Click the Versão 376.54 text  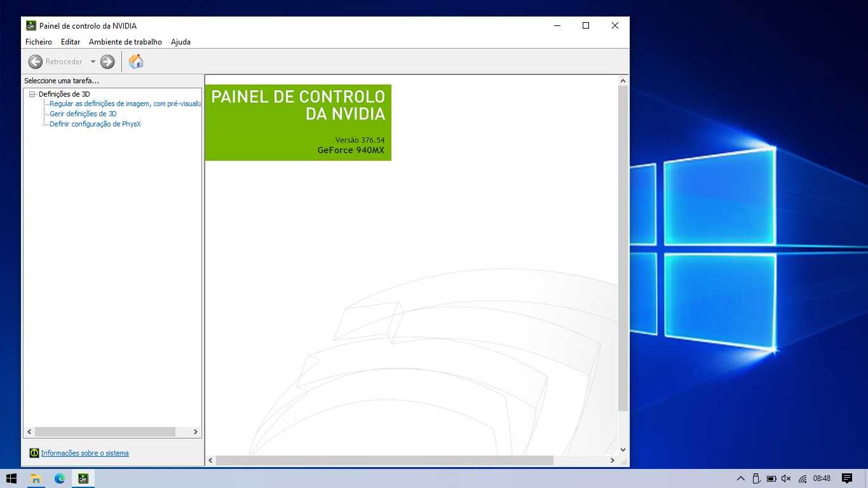[360, 140]
